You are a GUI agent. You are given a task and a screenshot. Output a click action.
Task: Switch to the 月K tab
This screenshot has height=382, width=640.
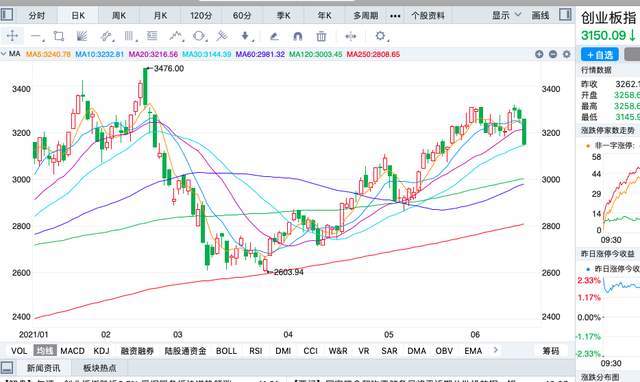tap(160, 16)
